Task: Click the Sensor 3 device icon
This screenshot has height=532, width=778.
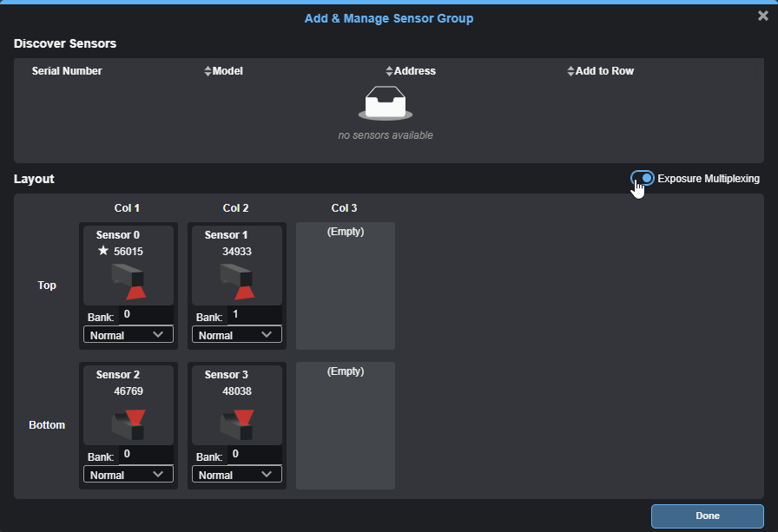Action: tap(236, 423)
